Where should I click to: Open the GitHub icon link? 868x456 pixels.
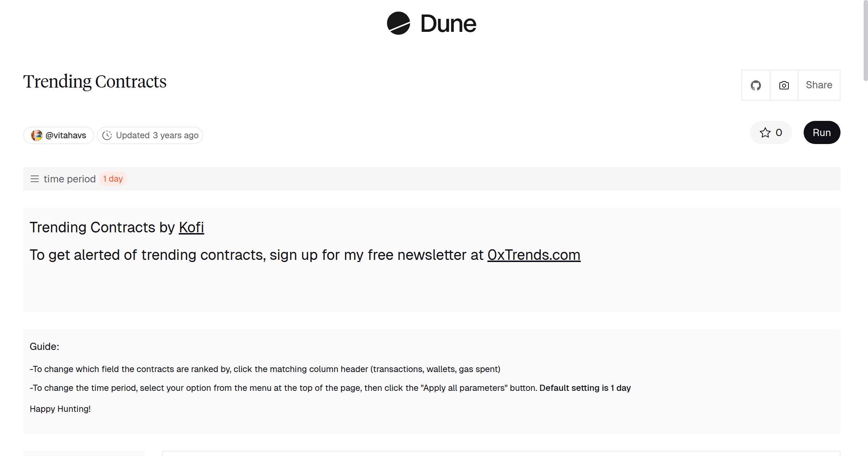[756, 85]
